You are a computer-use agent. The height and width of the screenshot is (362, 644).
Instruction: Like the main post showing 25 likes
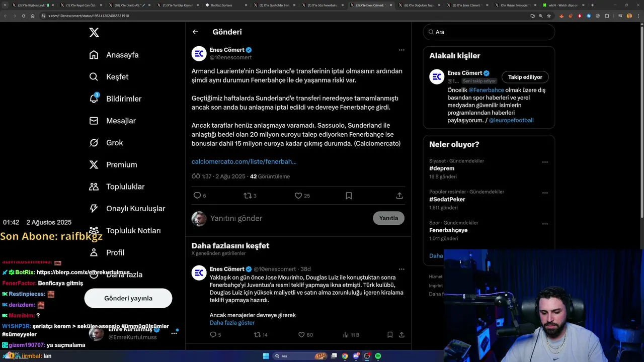tap(302, 196)
